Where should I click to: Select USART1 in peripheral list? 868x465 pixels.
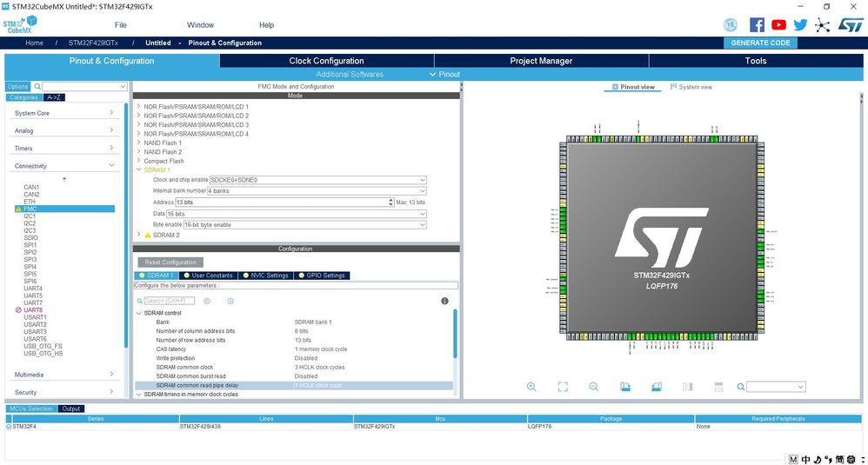coord(35,317)
